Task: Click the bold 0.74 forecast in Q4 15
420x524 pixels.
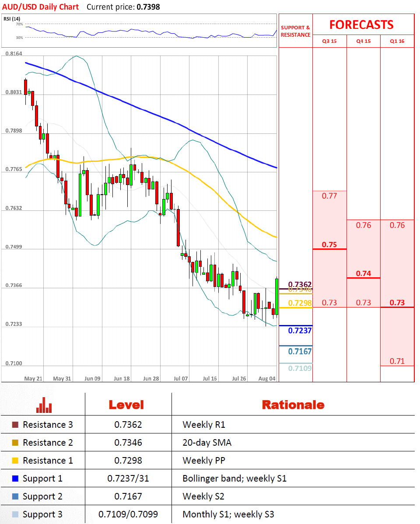Action: [363, 273]
